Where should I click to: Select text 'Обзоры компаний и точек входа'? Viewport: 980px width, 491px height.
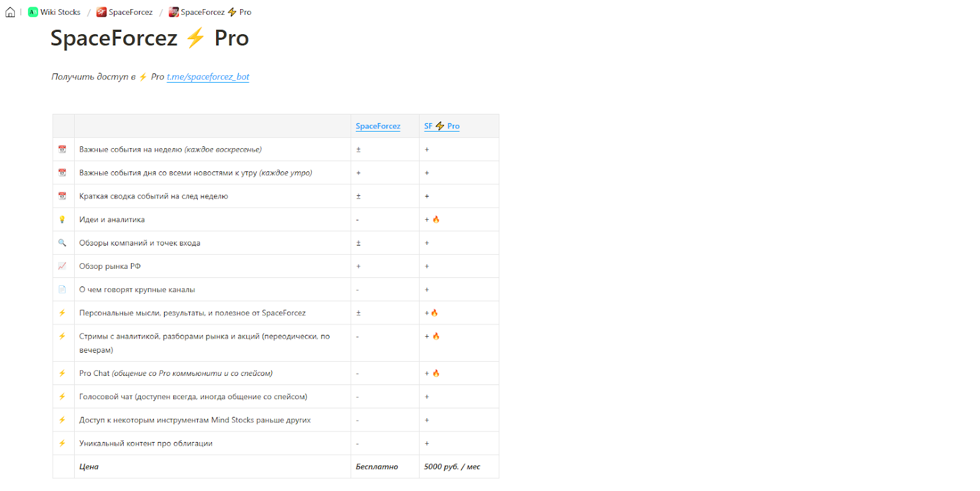pyautogui.click(x=140, y=243)
